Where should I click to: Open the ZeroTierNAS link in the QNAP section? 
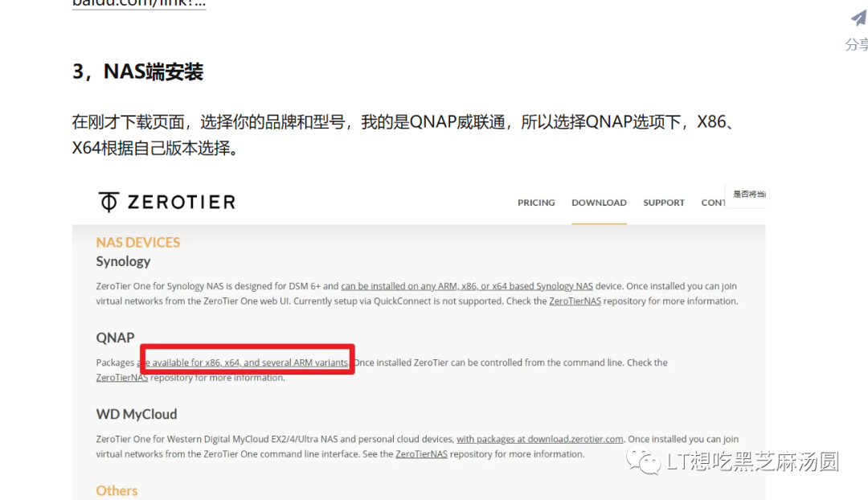(122, 378)
